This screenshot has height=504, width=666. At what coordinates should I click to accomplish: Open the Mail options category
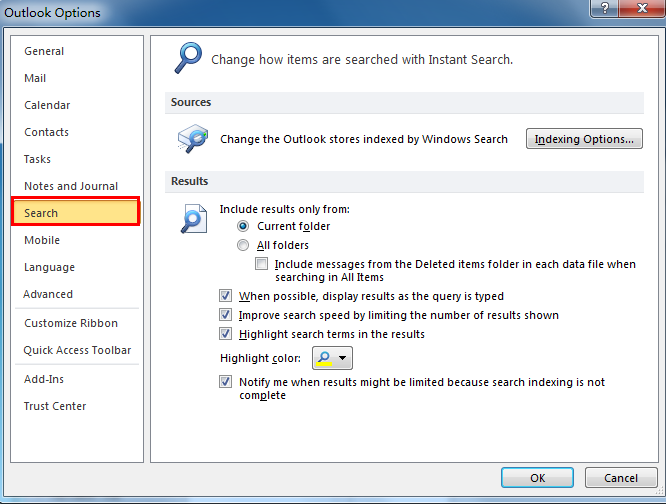[35, 78]
